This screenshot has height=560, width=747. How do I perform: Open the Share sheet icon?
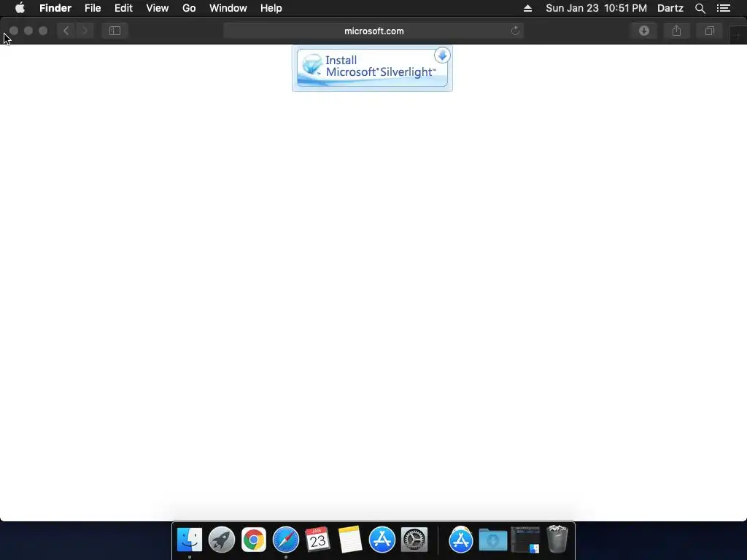676,31
